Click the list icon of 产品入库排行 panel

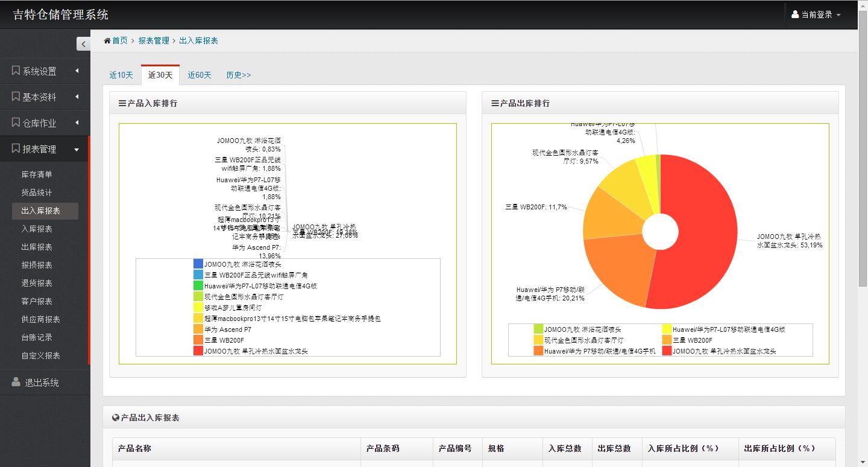pos(122,103)
